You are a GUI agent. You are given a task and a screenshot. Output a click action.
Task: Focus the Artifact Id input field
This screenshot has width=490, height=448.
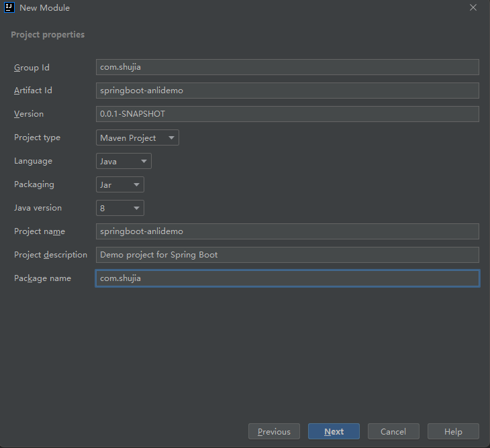pos(287,91)
